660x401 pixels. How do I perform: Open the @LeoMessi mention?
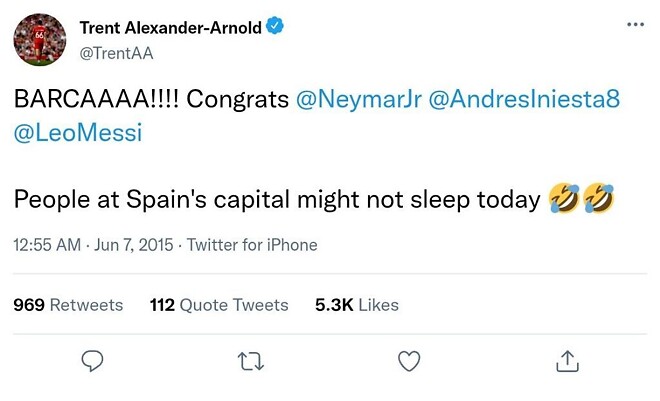[x=78, y=132]
